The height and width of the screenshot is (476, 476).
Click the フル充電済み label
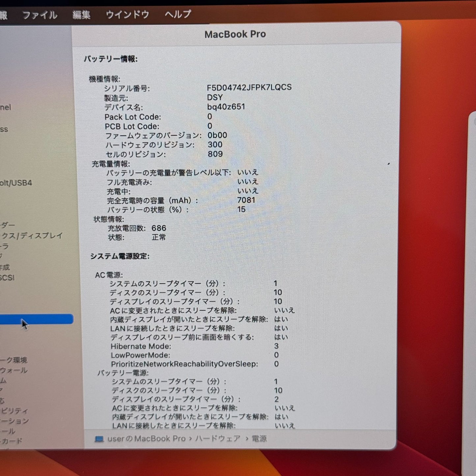[129, 182]
